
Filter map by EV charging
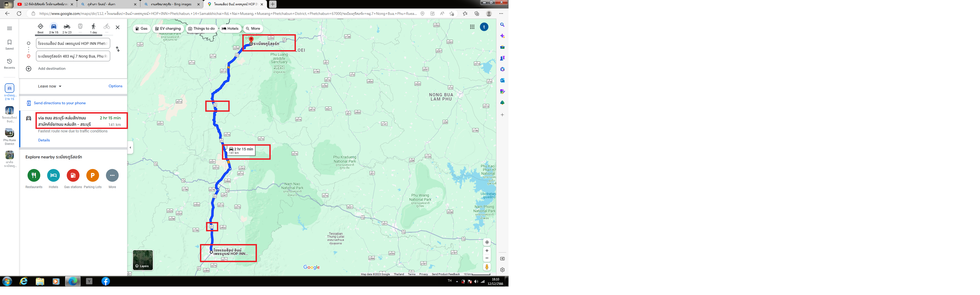[168, 29]
